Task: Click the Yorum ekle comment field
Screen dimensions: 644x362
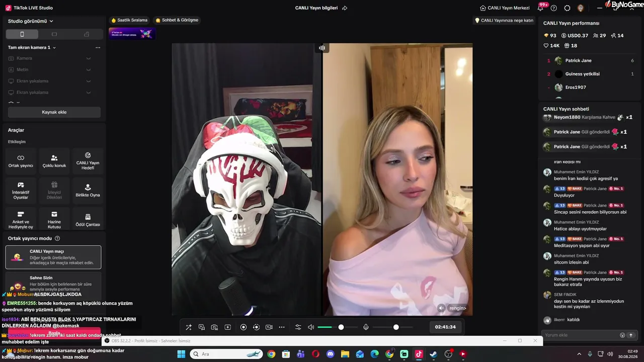Action: pyautogui.click(x=580, y=335)
